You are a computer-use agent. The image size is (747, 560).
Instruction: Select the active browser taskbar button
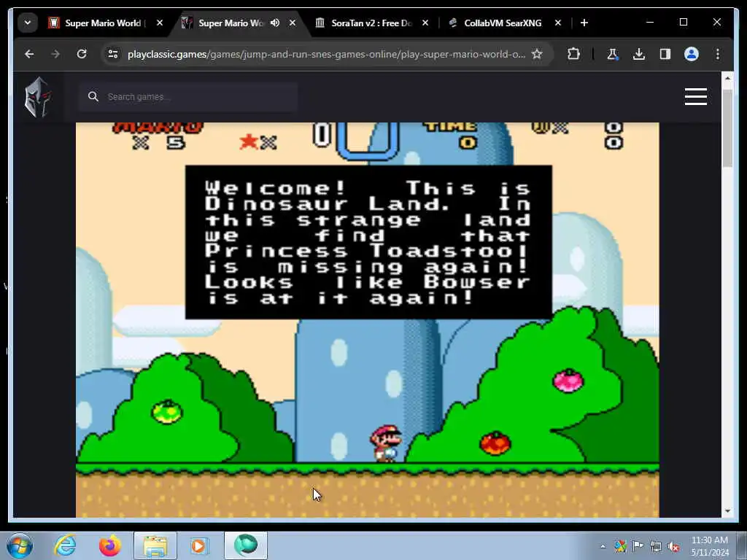pos(246,545)
